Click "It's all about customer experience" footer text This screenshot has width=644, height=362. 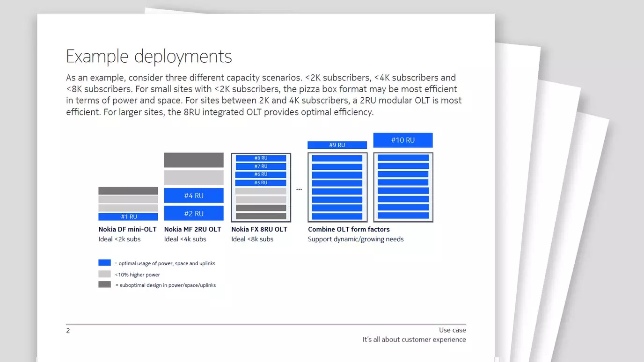coord(414,340)
